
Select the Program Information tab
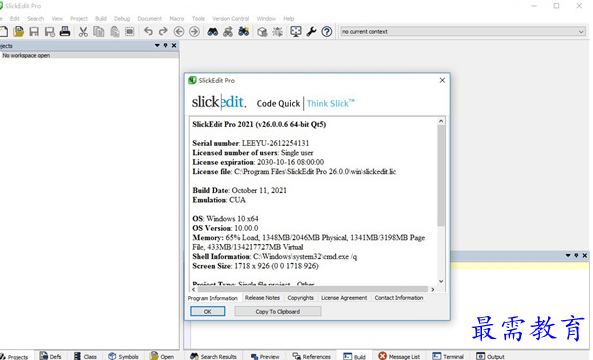point(213,298)
